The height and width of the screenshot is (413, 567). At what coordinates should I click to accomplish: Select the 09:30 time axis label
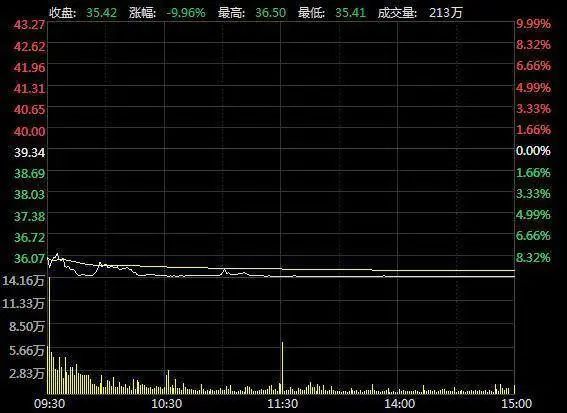50,404
